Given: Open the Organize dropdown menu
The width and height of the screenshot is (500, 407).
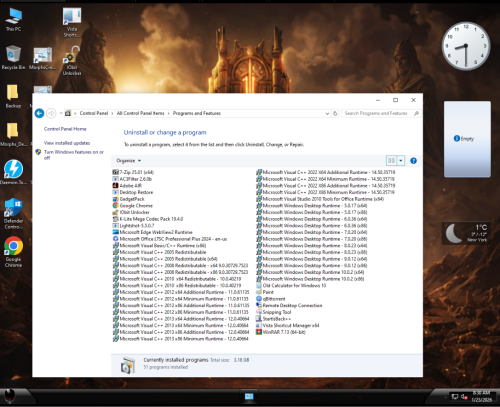Looking at the screenshot, I should pyautogui.click(x=129, y=161).
